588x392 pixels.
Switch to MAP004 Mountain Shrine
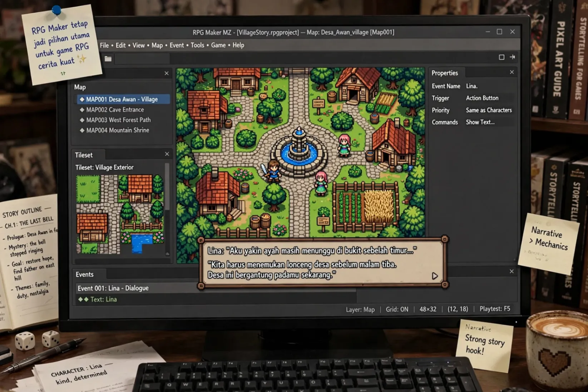point(118,130)
